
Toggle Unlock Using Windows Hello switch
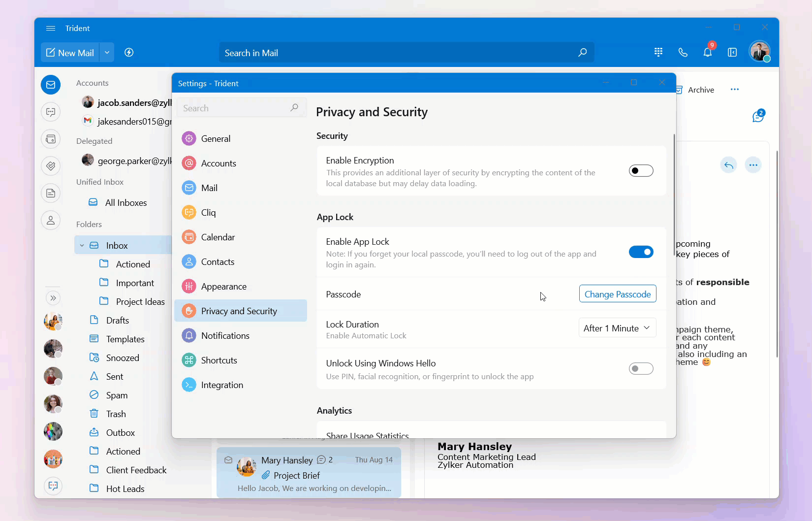[641, 368]
